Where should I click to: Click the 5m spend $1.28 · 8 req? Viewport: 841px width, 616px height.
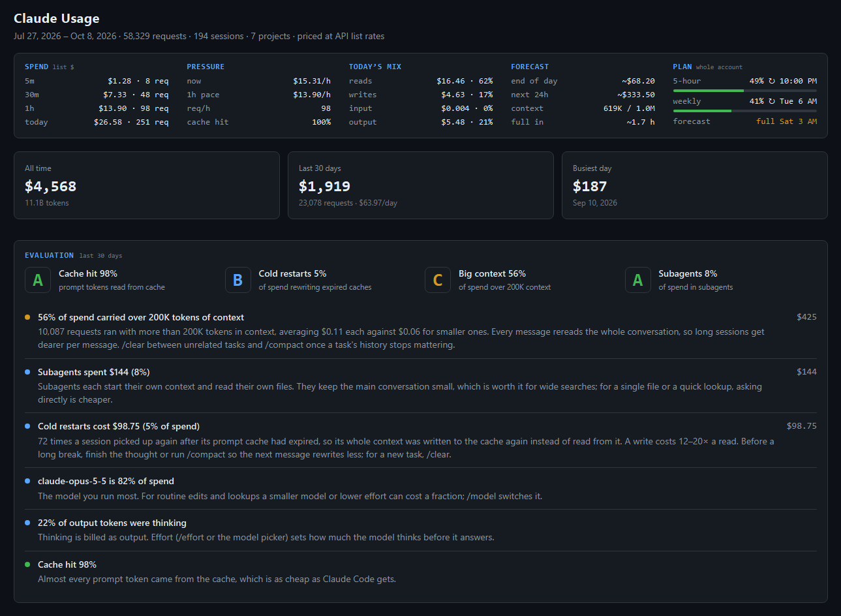[138, 81]
